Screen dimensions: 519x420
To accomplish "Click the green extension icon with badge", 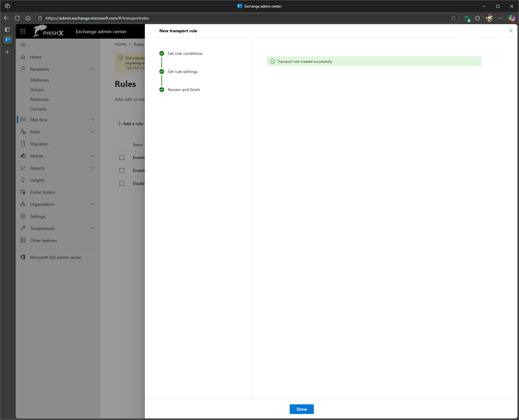I will 467,18.
